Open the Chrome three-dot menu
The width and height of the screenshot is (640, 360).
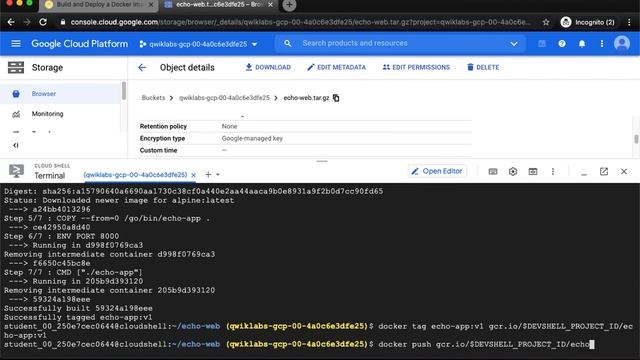[629, 22]
